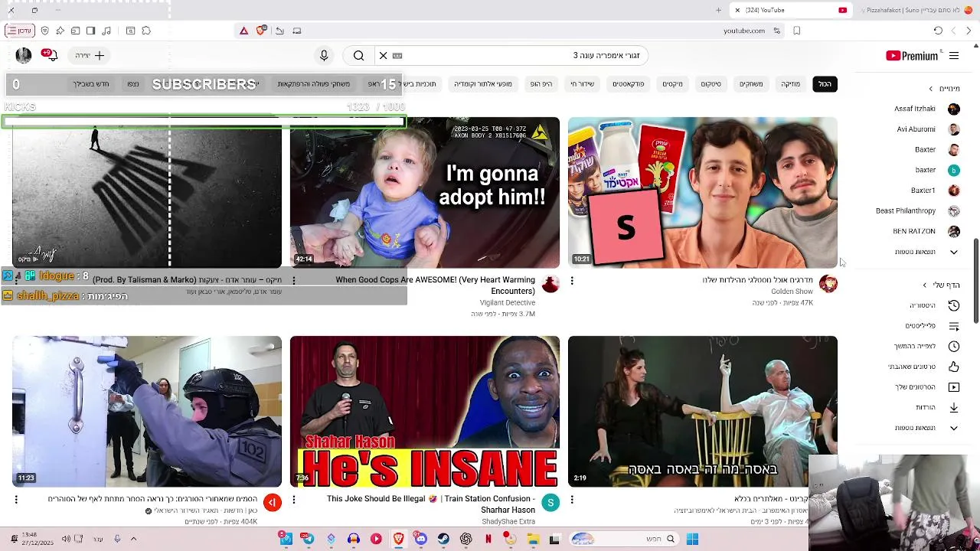The image size is (980, 551).
Task: Open Playlists in the sidebar
Action: tap(931, 326)
